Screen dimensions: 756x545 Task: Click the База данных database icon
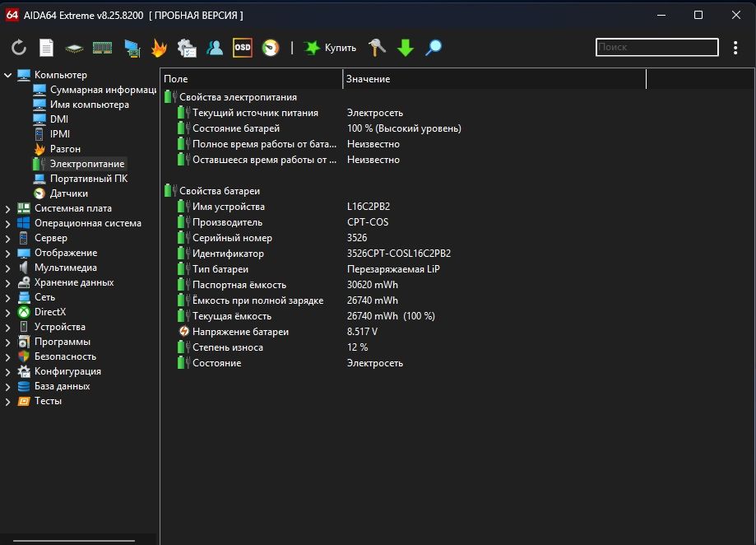(24, 386)
